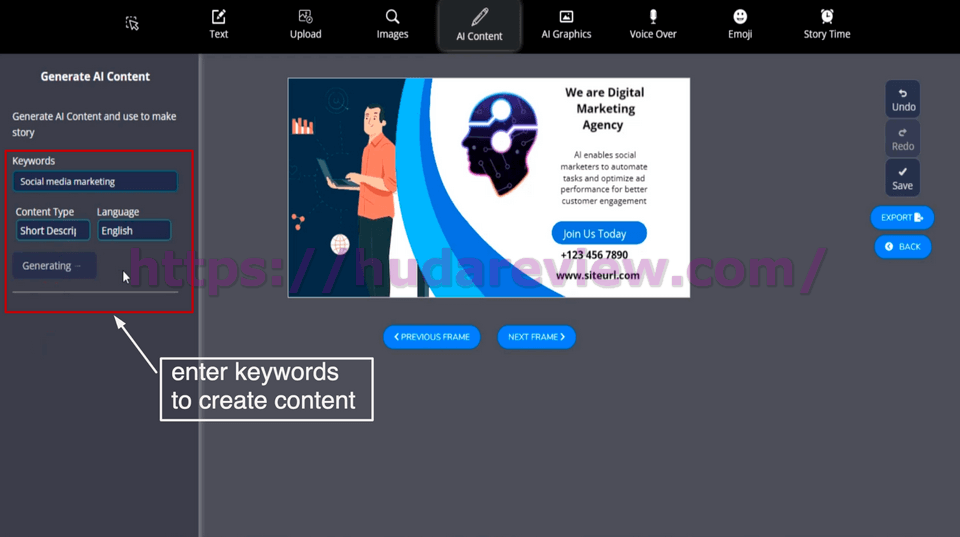Screen dimensions: 960x537
Task: Click the selection cursor tool icon
Action: coord(132,23)
